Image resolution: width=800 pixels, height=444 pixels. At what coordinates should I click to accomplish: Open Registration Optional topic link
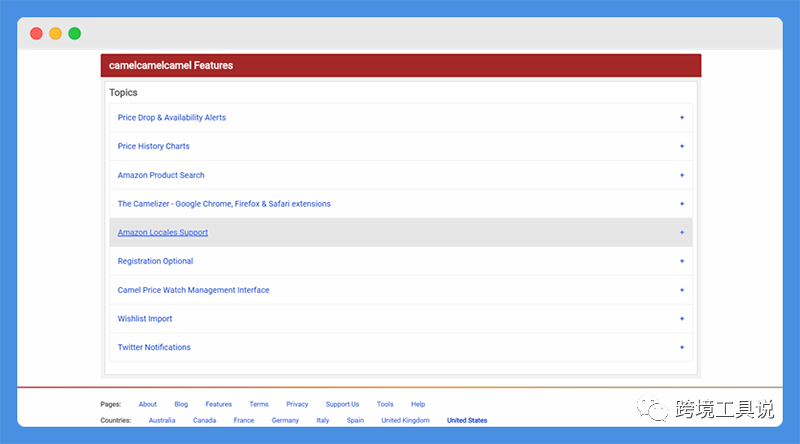(x=155, y=261)
